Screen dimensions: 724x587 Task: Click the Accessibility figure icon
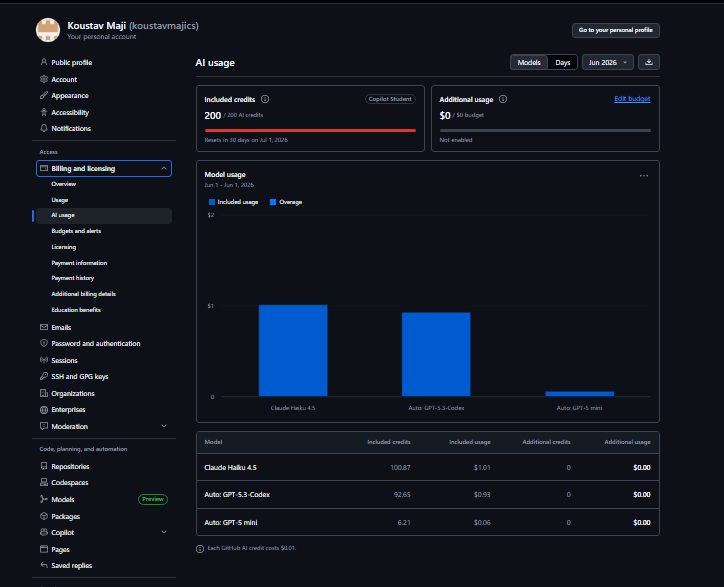click(x=44, y=112)
